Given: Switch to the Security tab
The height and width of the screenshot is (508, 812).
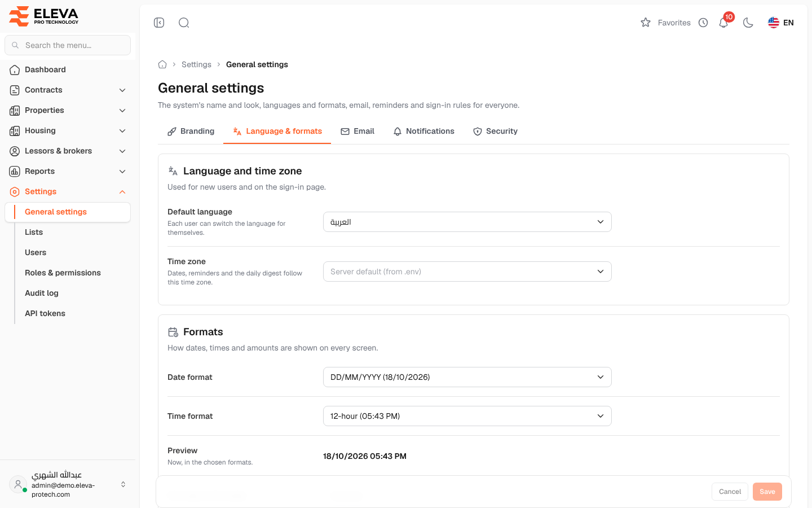Looking at the screenshot, I should coord(495,132).
